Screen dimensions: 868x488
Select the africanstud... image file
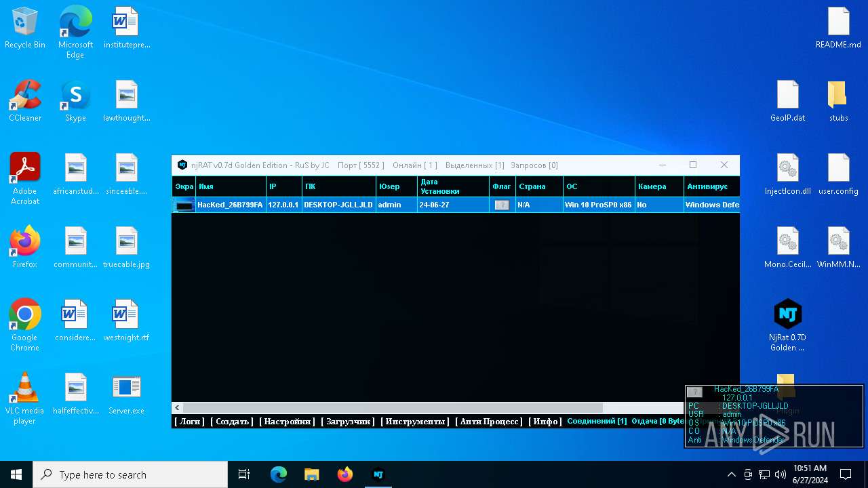pos(75,175)
